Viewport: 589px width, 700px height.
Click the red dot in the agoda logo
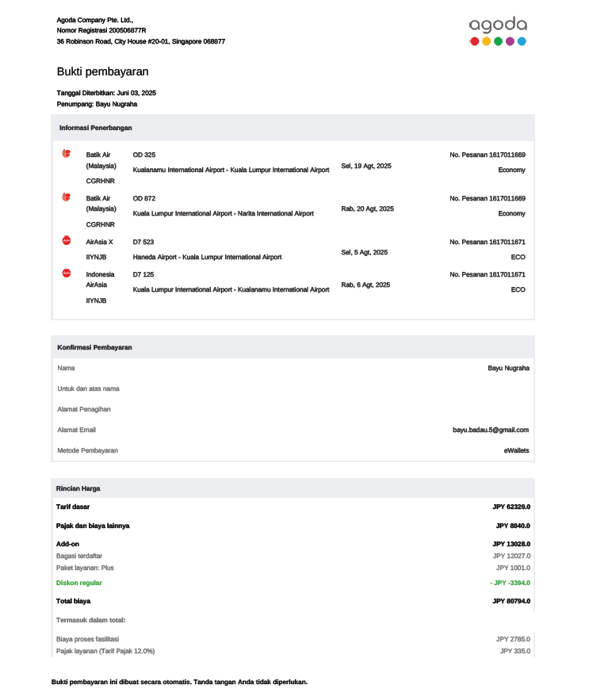[474, 41]
